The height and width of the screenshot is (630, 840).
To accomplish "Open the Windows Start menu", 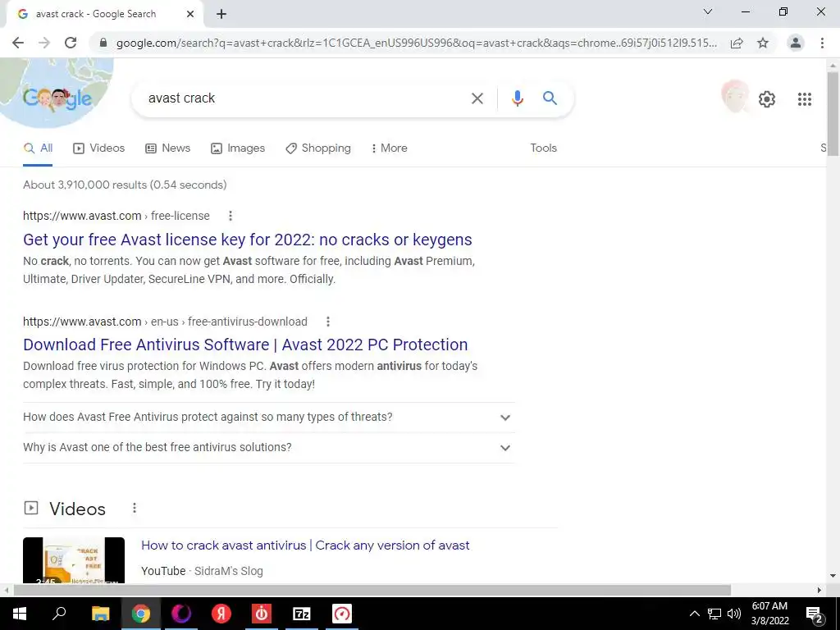I will click(x=20, y=614).
